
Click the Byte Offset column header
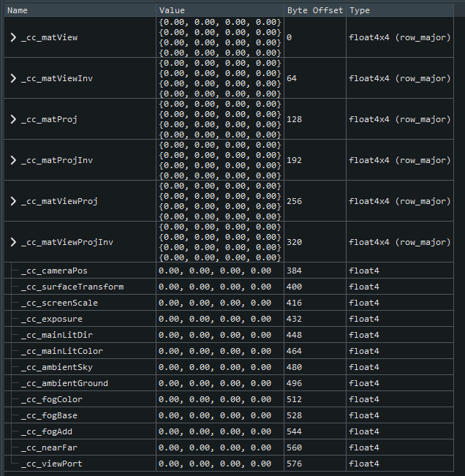tap(314, 10)
